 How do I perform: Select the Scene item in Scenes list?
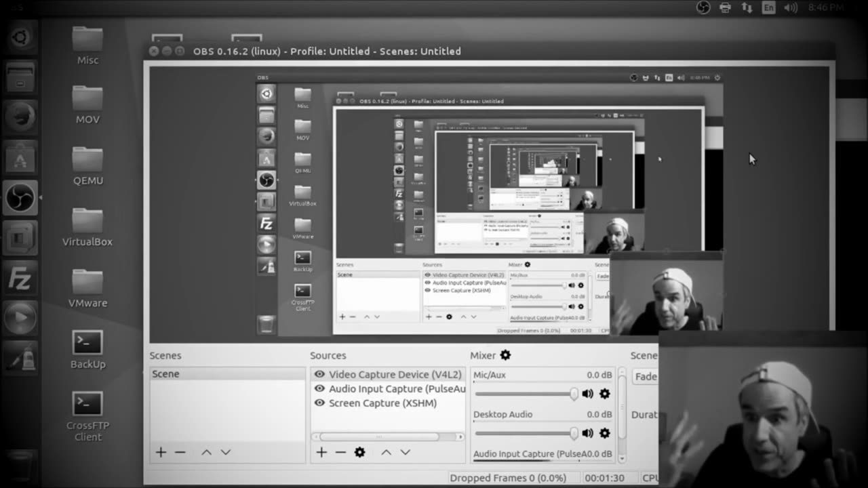[227, 374]
